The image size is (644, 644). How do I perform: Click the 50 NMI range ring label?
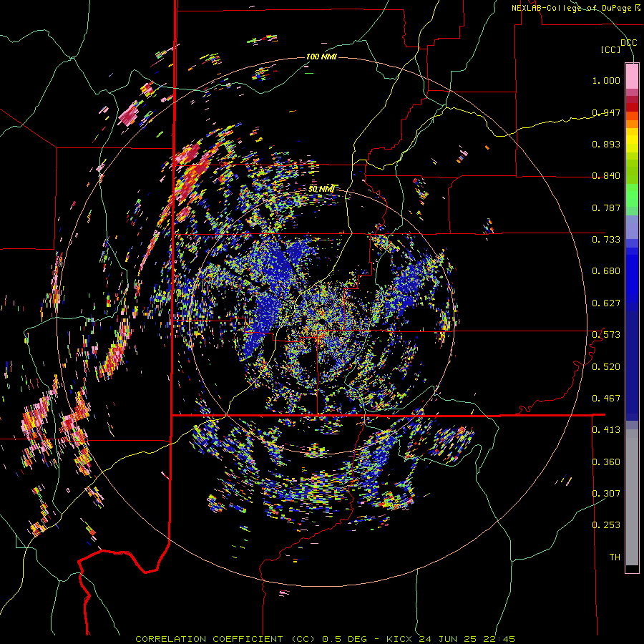click(321, 189)
